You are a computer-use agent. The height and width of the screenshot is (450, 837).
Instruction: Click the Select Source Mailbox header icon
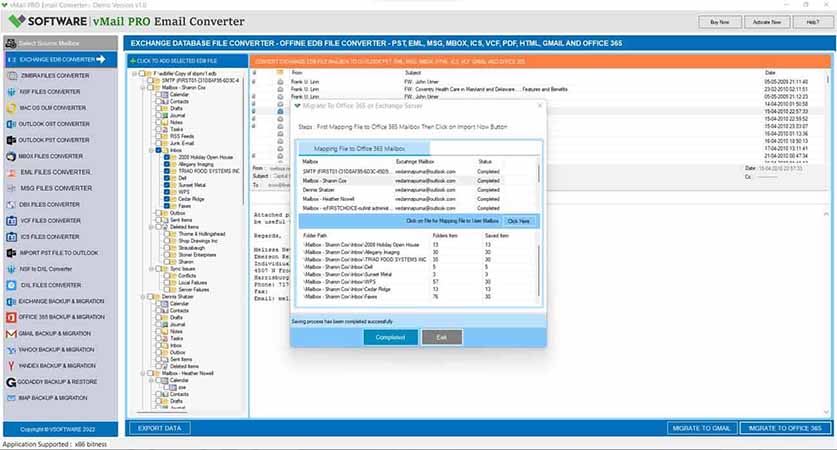[11, 43]
